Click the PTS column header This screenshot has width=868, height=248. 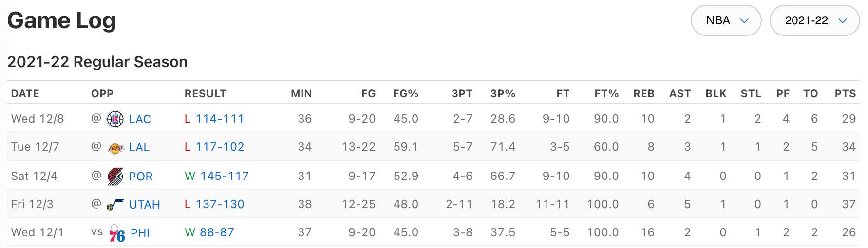845,94
